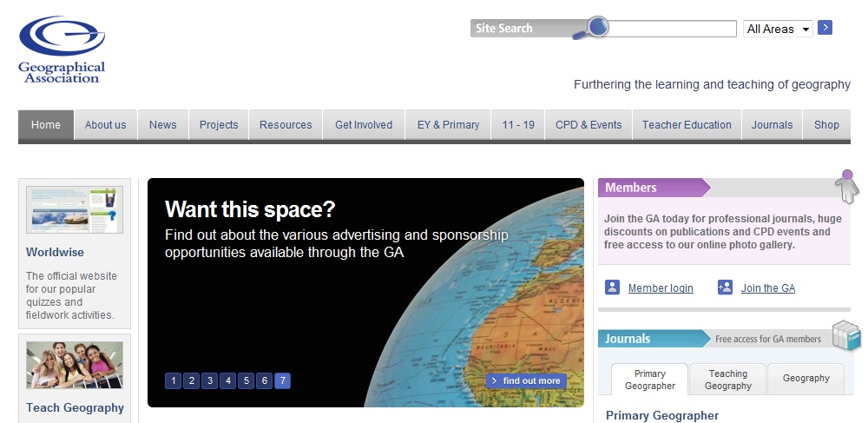Select banner slide 7 indicator
Screen dimensions: 868x423
[282, 380]
